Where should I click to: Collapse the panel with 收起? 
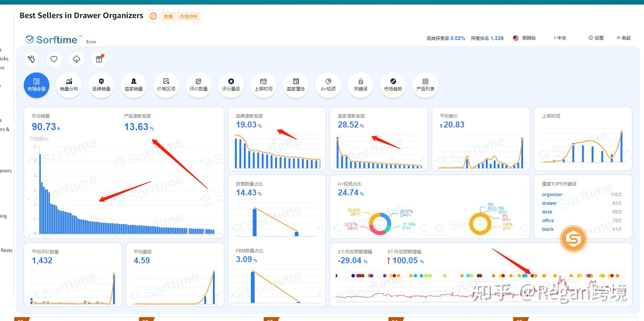pos(624,38)
